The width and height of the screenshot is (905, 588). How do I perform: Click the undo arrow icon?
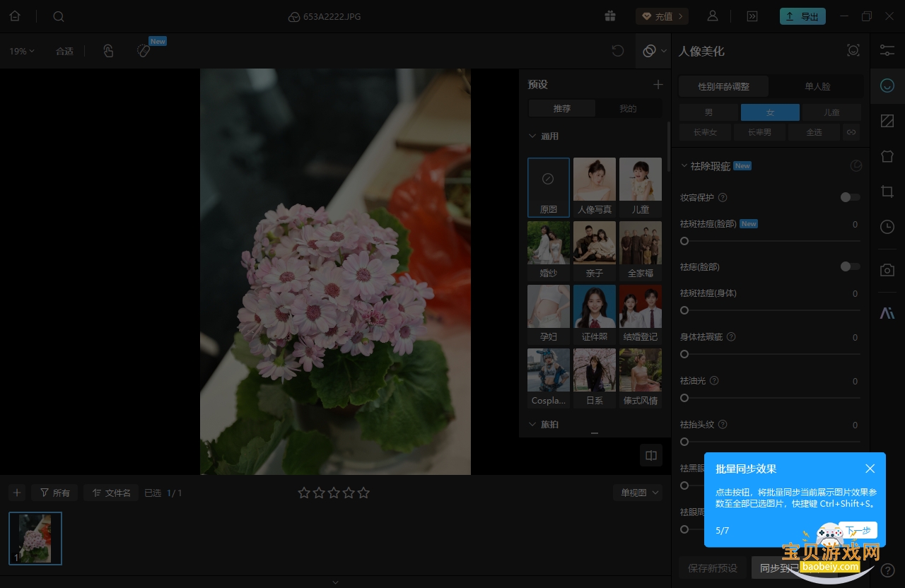[x=618, y=51]
